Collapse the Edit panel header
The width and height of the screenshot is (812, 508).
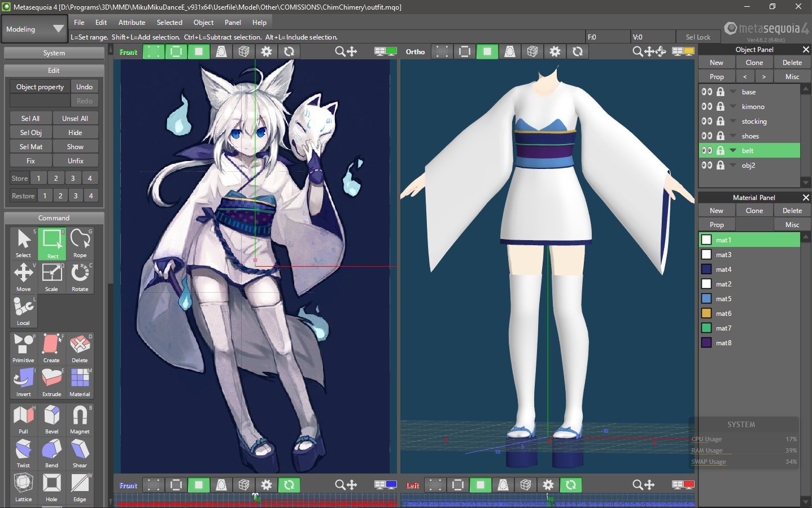tap(54, 71)
